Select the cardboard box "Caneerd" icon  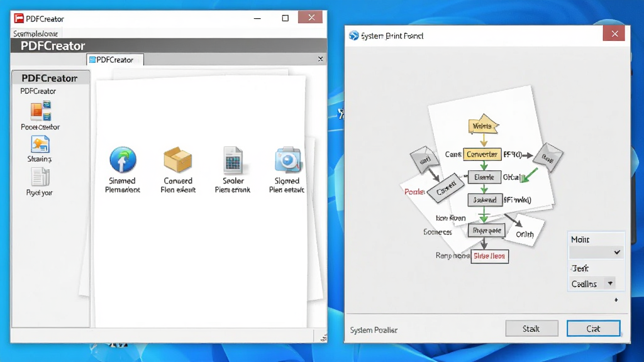[177, 160]
